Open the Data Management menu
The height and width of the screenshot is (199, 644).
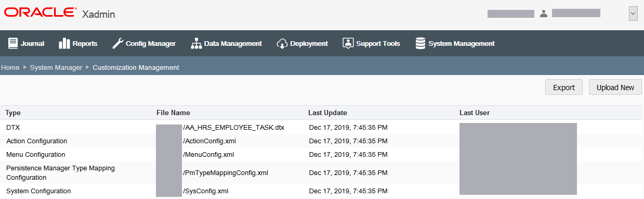point(226,43)
